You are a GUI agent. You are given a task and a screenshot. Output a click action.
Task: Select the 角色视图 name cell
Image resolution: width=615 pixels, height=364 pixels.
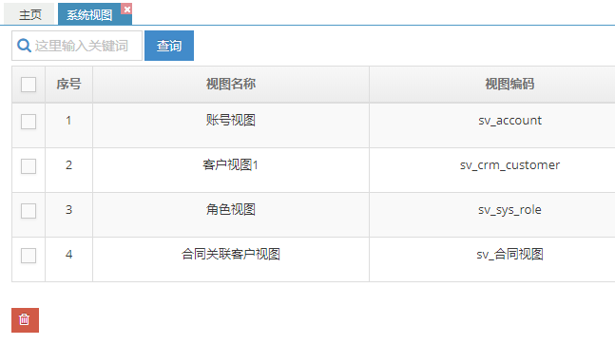231,215
